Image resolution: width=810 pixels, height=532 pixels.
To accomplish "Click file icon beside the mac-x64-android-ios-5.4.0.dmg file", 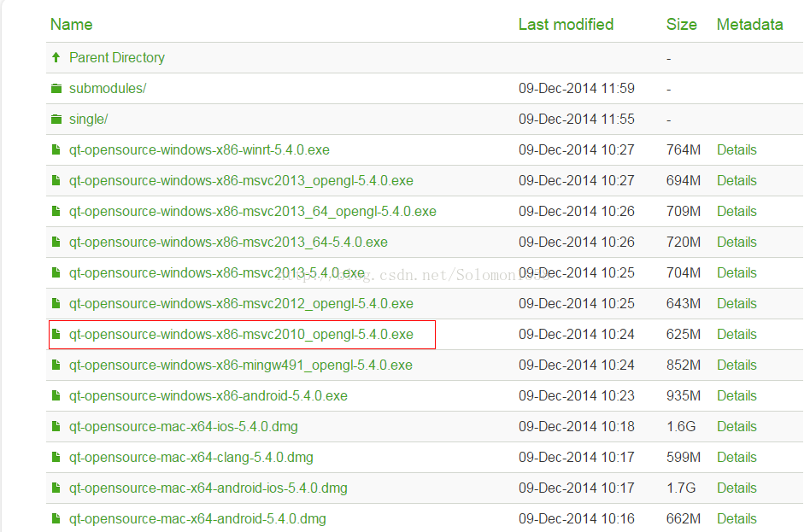I will click(x=56, y=488).
